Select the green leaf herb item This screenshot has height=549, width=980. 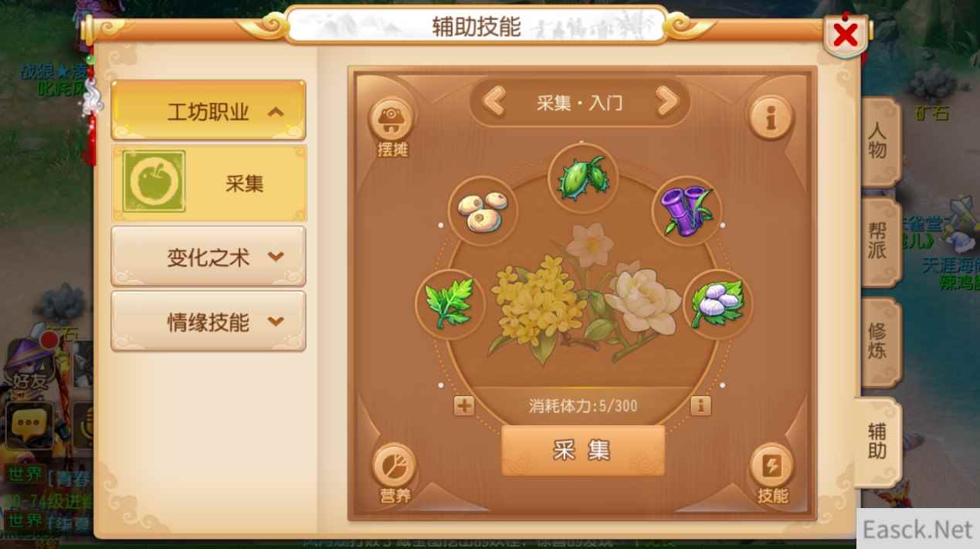tap(449, 303)
